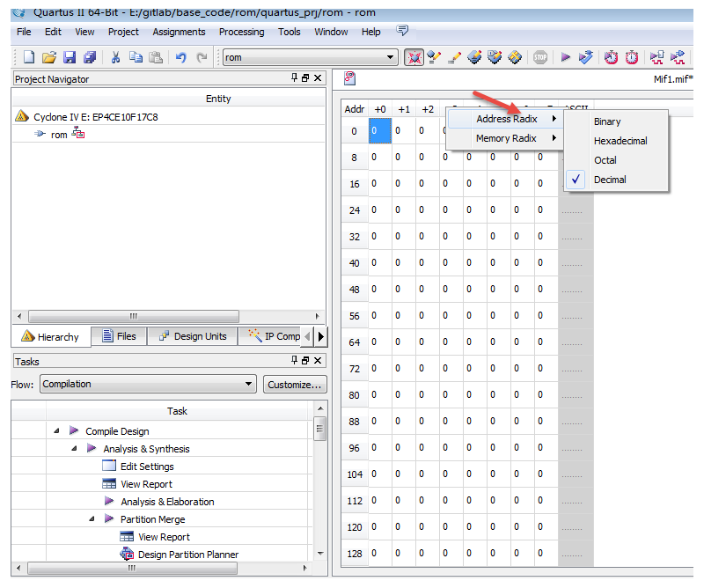Screen dimensions: 704x588
Task: Click the feedback speech bubble icon
Action: (x=402, y=30)
